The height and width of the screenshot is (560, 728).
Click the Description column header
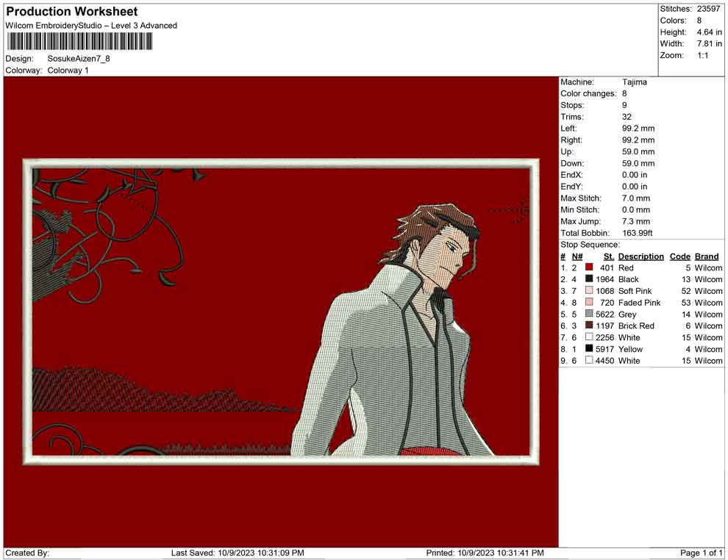(640, 256)
